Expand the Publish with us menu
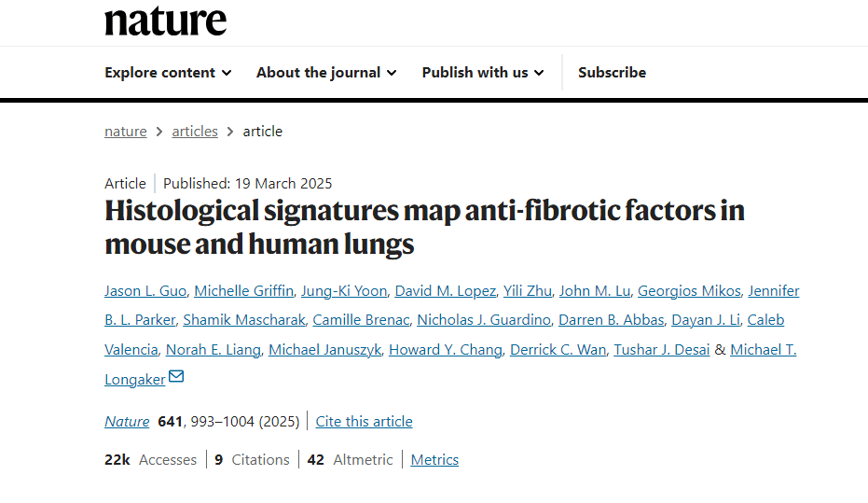 pos(482,73)
